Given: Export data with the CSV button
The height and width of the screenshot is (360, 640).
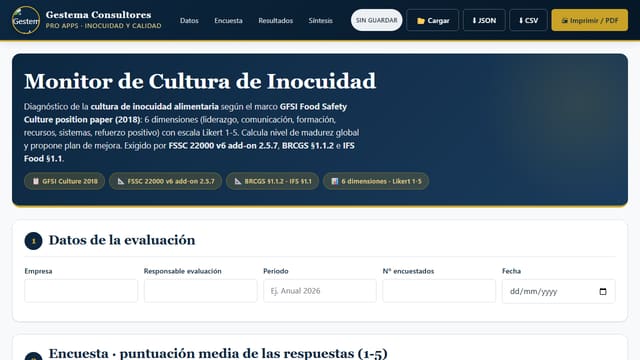Looking at the screenshot, I should coord(528,20).
